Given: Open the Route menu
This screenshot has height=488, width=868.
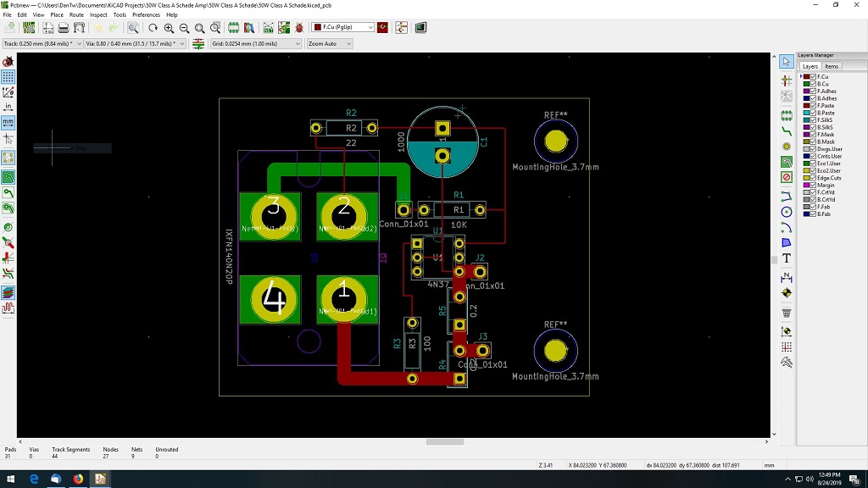Looking at the screenshot, I should pos(76,15).
